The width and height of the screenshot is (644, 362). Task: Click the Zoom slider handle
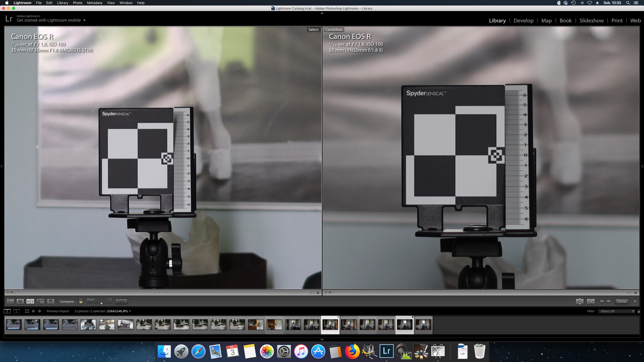click(101, 303)
